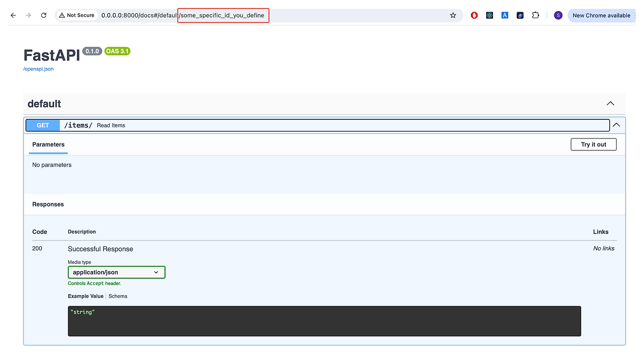The image size is (644, 360).
Task: Open the application/json media type dropdown
Action: [116, 272]
